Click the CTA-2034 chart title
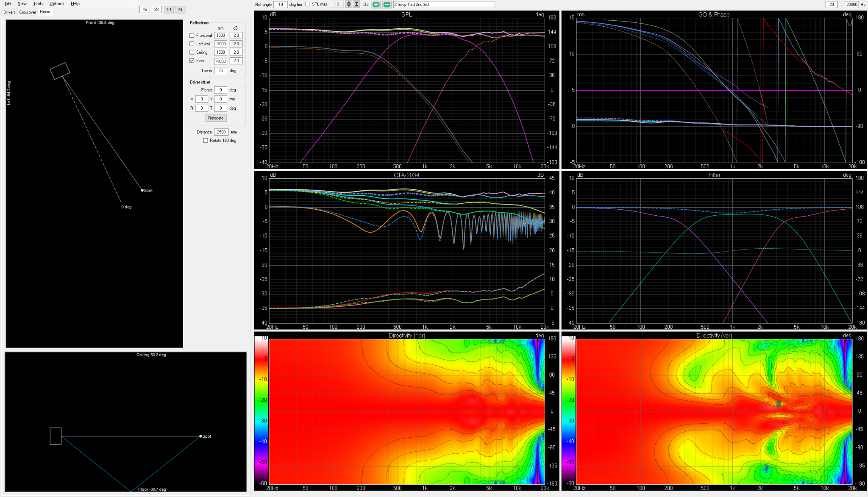 coord(406,175)
